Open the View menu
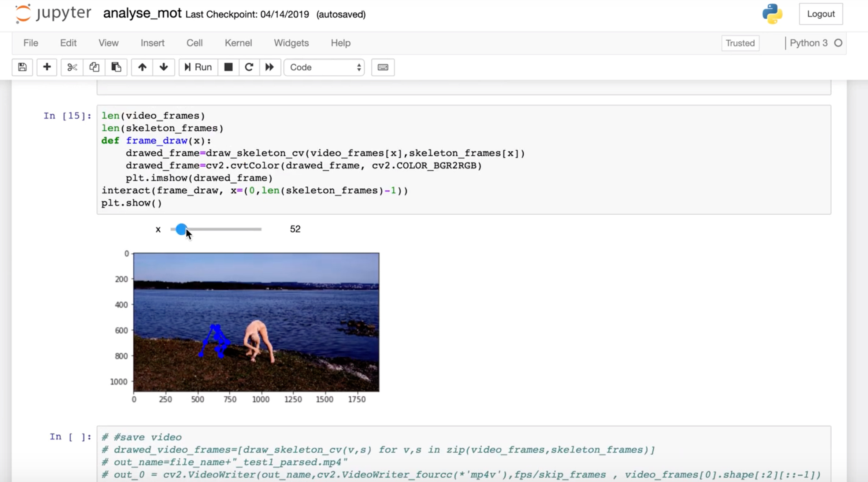The height and width of the screenshot is (482, 868). pos(108,43)
